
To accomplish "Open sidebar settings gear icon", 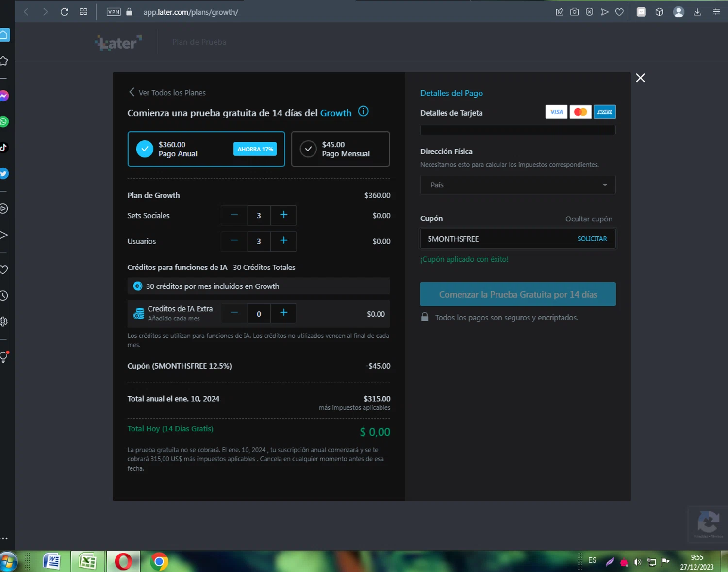I will coord(4,321).
